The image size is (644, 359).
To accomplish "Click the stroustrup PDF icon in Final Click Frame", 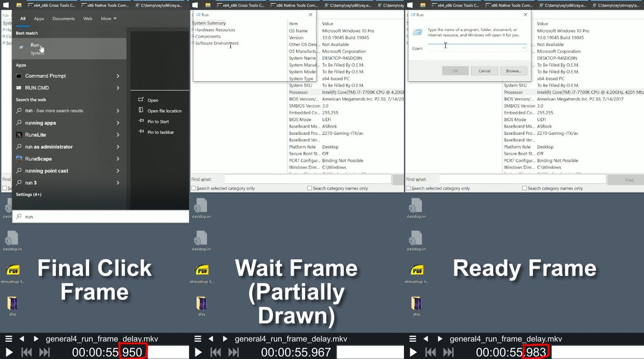I will (x=13, y=270).
